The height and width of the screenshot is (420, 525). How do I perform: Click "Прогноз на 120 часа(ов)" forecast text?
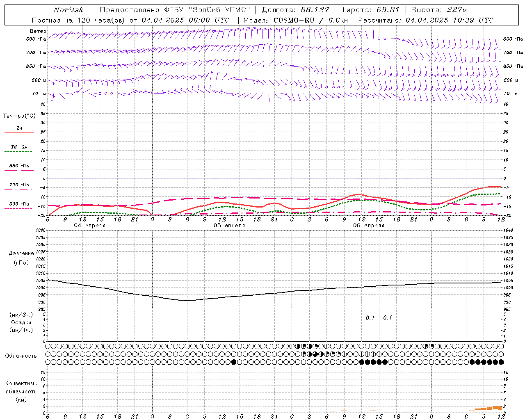[79, 20]
